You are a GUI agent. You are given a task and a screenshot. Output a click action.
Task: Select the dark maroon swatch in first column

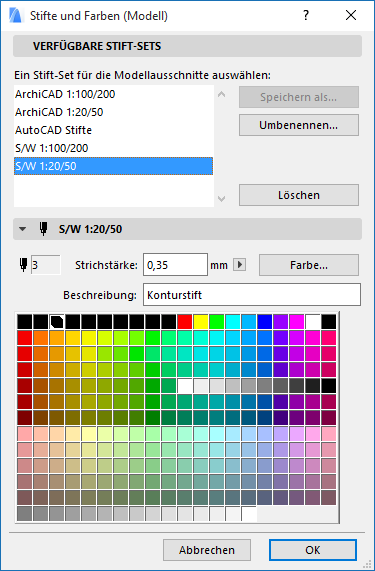coord(25,418)
